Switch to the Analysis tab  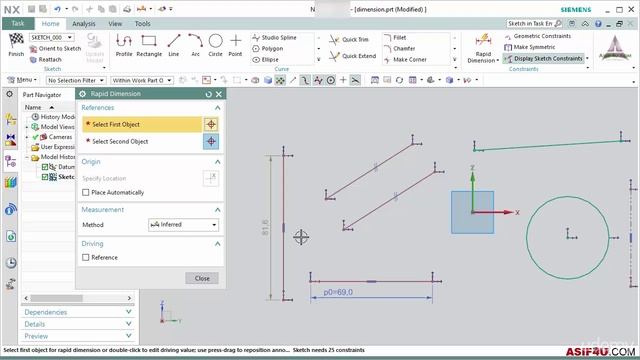click(x=84, y=24)
